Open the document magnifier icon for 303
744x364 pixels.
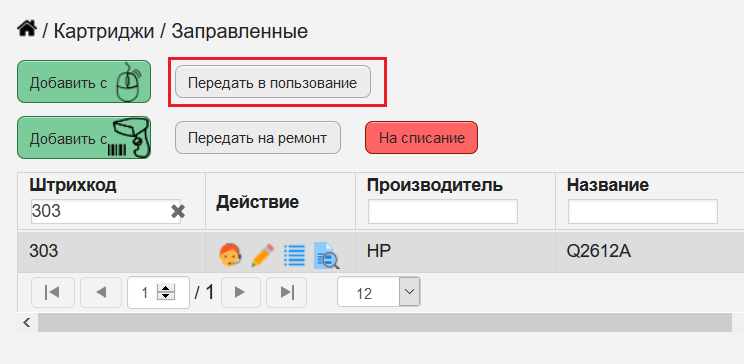coord(326,255)
